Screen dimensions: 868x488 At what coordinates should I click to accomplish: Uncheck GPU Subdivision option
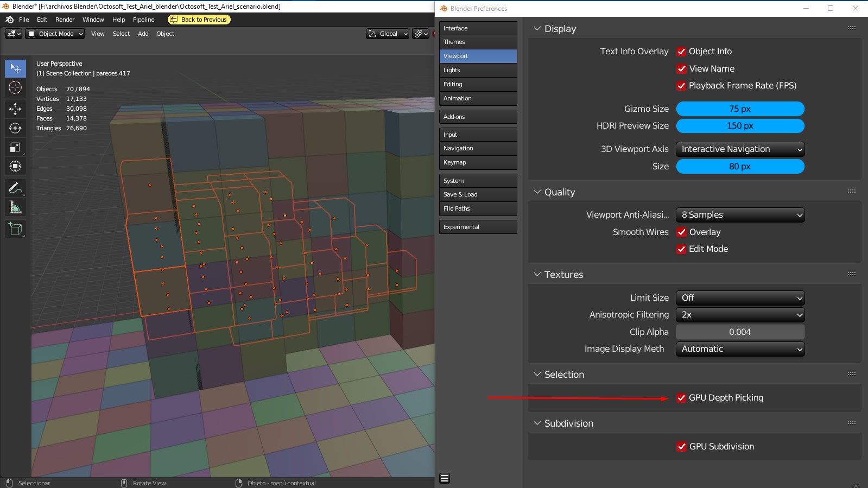pyautogui.click(x=681, y=447)
